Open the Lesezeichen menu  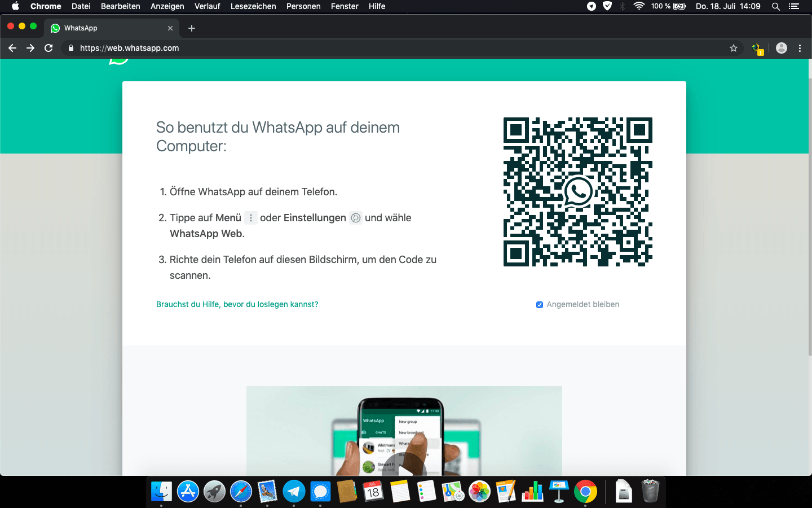253,6
